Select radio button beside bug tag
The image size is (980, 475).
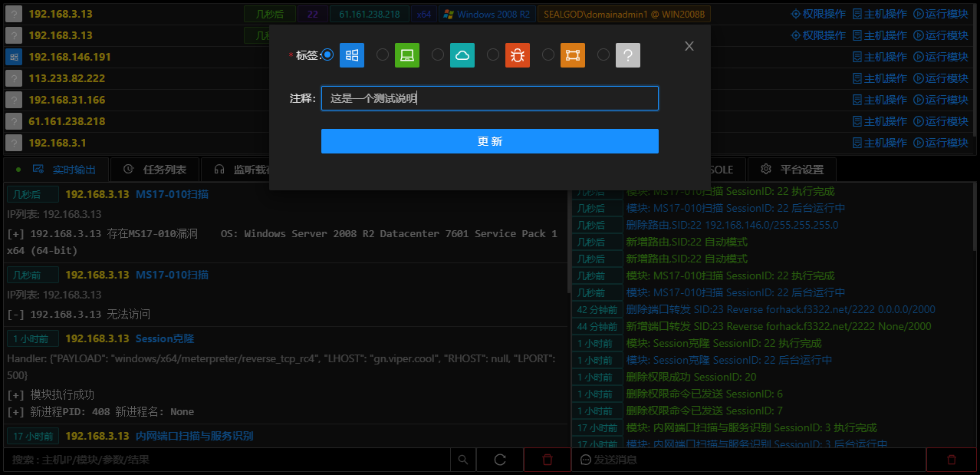(x=493, y=54)
